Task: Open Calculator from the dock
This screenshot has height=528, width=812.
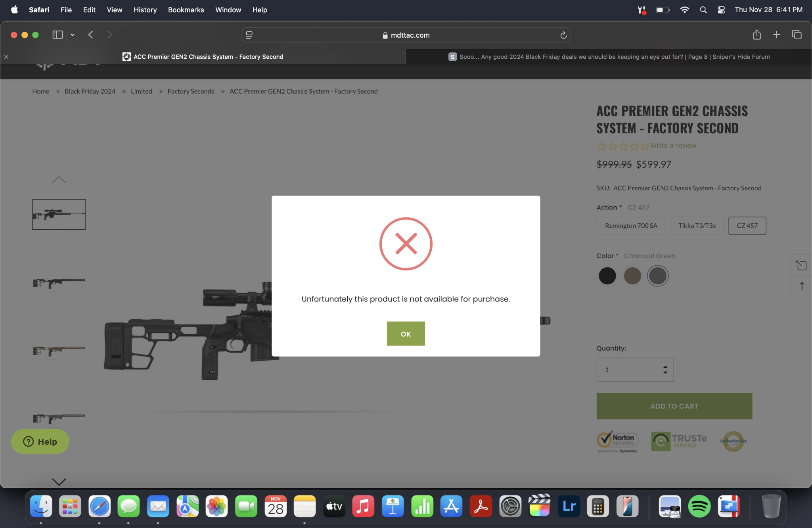Action: pos(598,506)
